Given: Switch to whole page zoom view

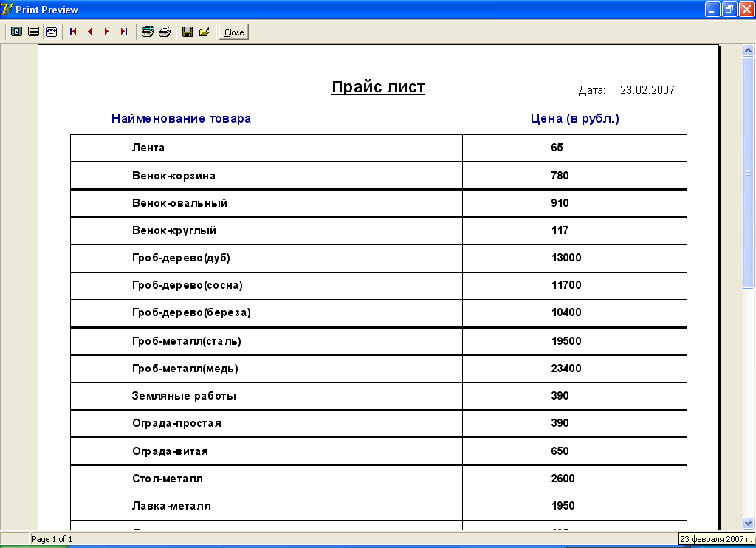Looking at the screenshot, I should coord(16,32).
